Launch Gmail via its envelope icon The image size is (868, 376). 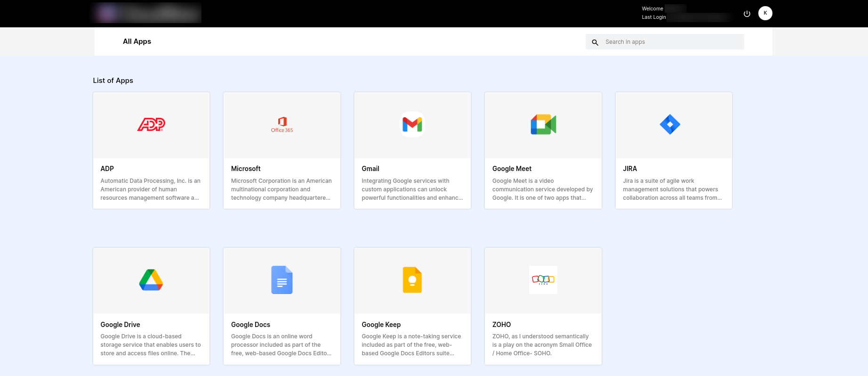coord(412,124)
